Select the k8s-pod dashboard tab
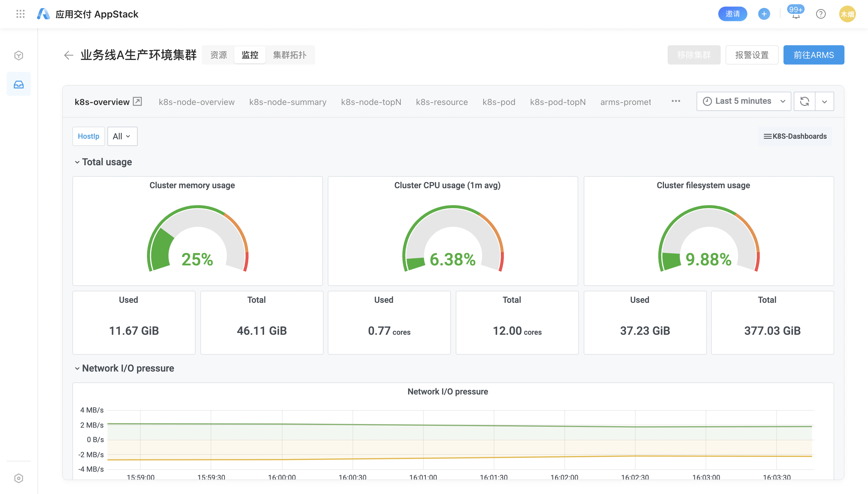The image size is (868, 494). pyautogui.click(x=499, y=102)
